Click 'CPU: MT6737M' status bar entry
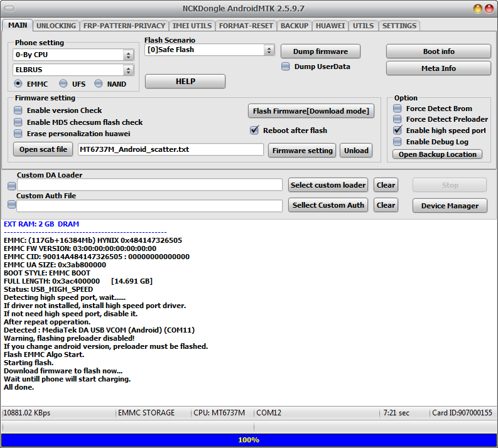 219,413
